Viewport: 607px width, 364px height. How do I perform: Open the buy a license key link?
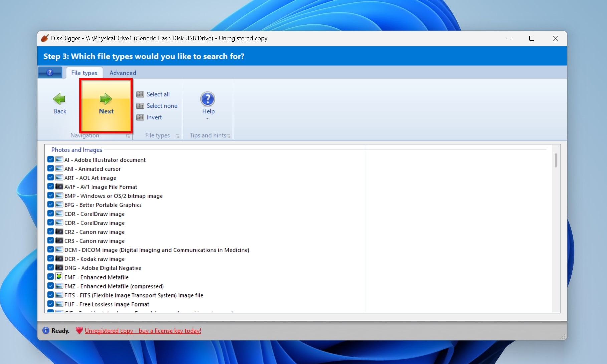pos(143,331)
